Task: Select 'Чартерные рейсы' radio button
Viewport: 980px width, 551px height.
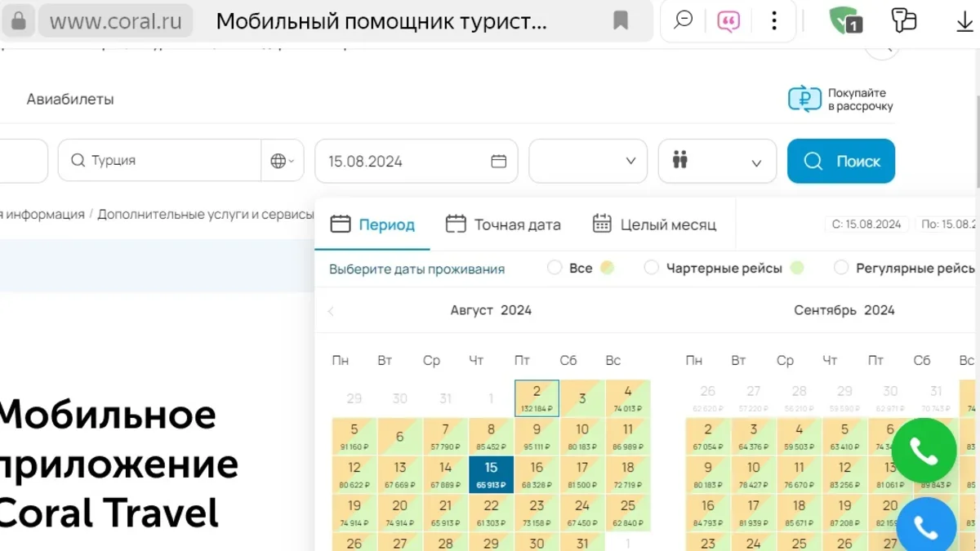Action: pos(652,268)
